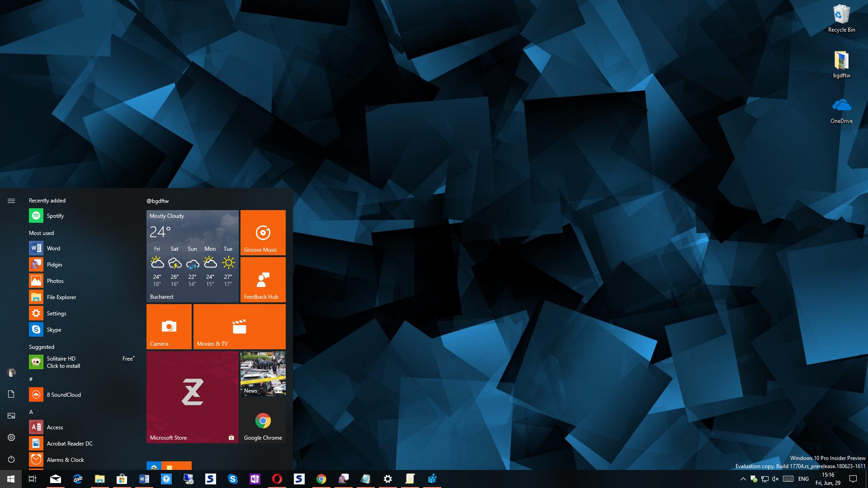Select the OneDrive desktop shortcut
The width and height of the screenshot is (868, 488).
click(x=841, y=111)
